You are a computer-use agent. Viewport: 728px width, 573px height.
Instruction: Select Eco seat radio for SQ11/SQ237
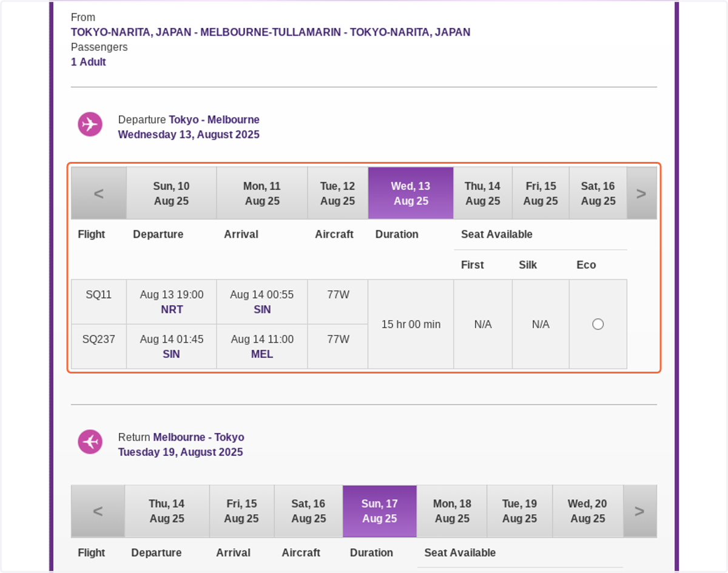point(598,324)
